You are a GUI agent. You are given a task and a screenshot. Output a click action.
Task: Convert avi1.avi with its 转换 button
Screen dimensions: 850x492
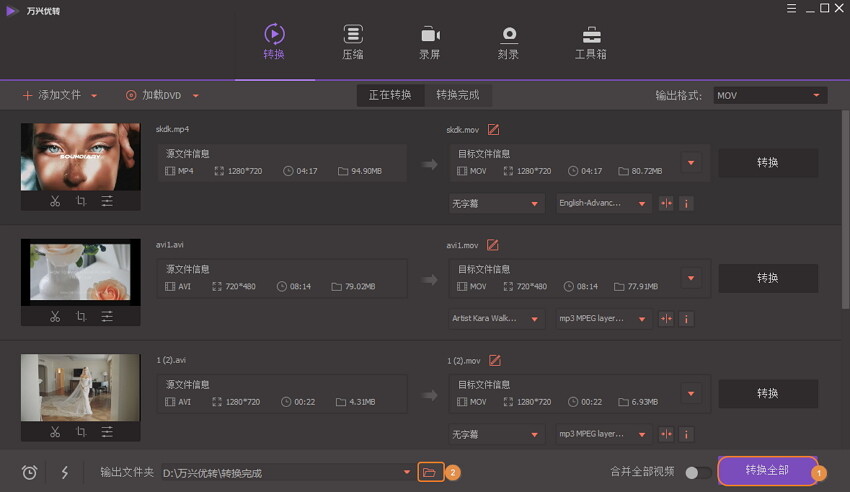[x=768, y=278]
